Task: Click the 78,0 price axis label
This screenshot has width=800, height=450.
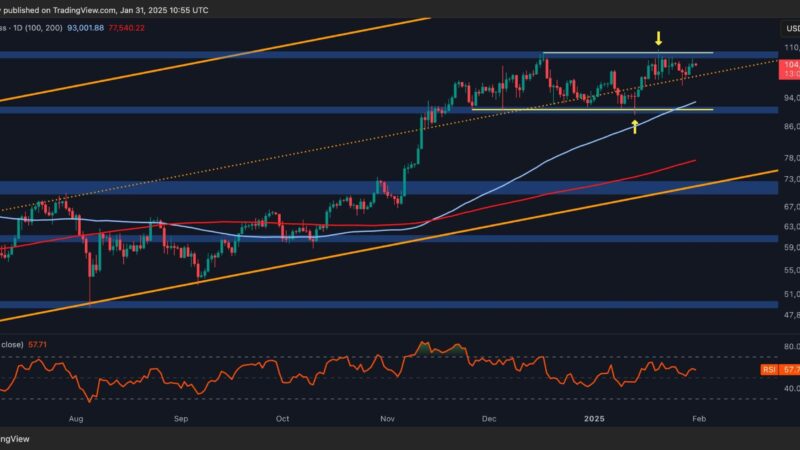Action: 792,158
